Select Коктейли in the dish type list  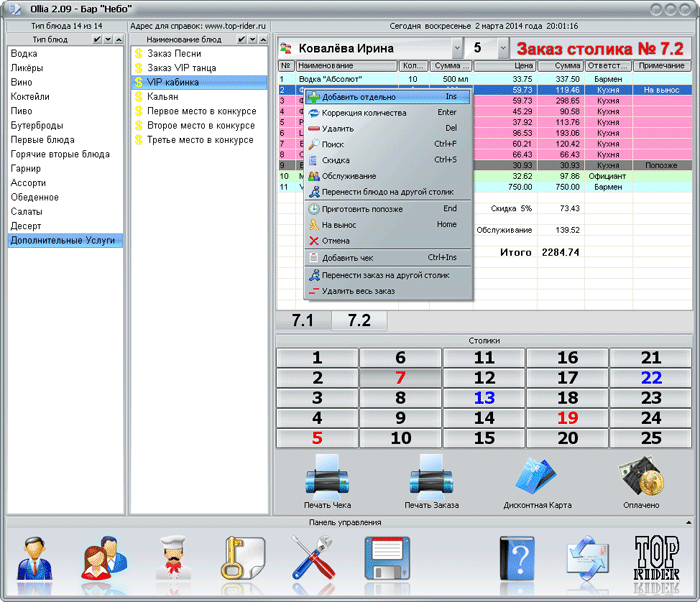coord(32,97)
